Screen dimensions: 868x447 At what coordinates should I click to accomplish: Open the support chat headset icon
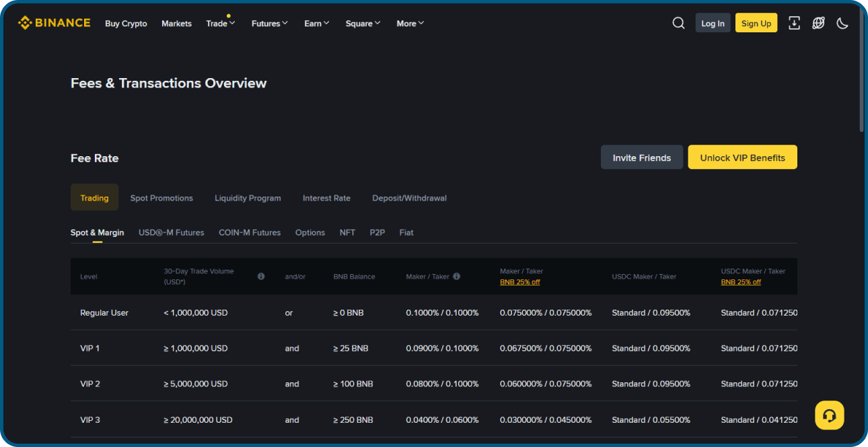pyautogui.click(x=829, y=415)
